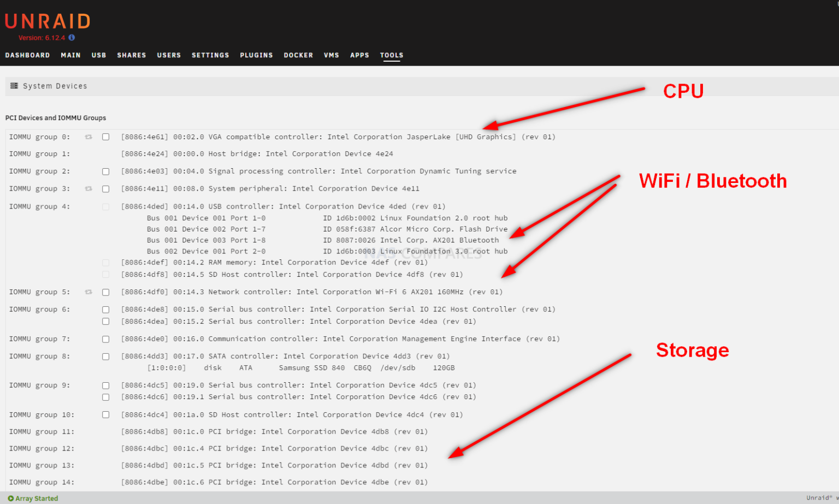Tick the SD Host controller 4dc4 checkbox
The width and height of the screenshot is (839, 504).
tap(106, 415)
